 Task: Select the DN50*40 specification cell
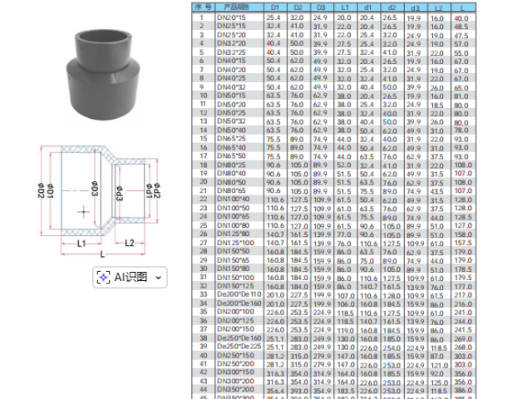[231, 130]
